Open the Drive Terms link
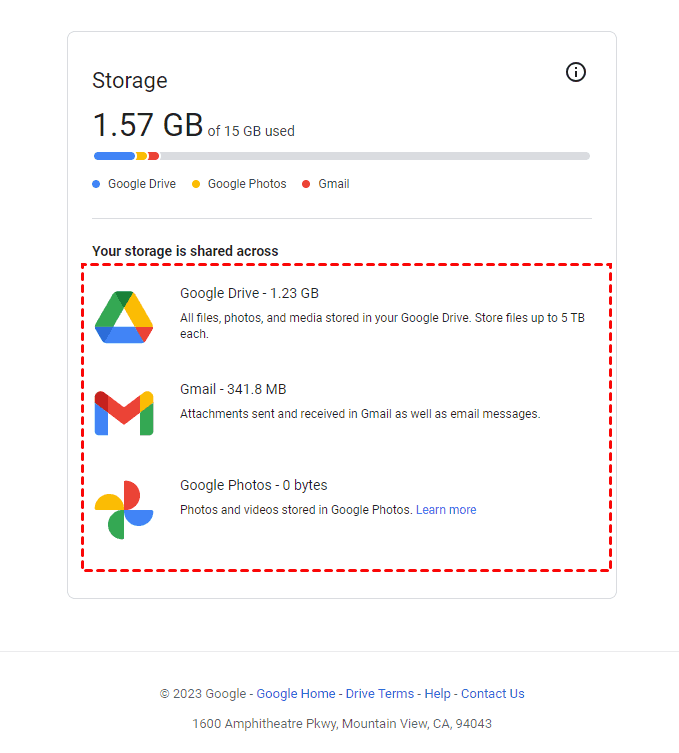This screenshot has height=753, width=679. [x=380, y=694]
